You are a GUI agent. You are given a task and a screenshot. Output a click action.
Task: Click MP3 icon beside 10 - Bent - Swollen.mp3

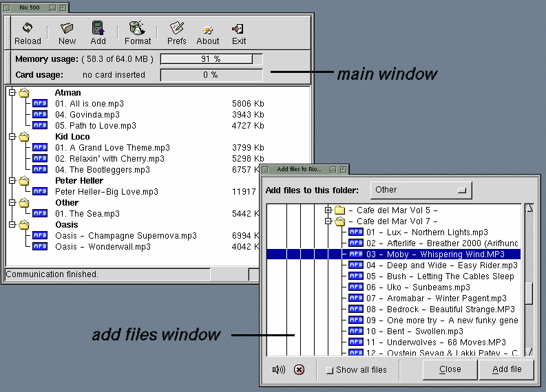click(356, 331)
